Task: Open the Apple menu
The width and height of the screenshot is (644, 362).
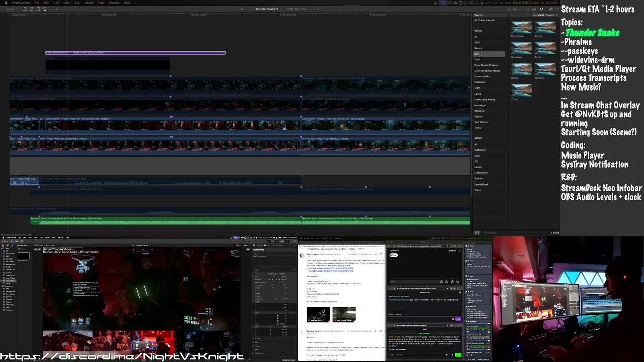Action: [6, 3]
